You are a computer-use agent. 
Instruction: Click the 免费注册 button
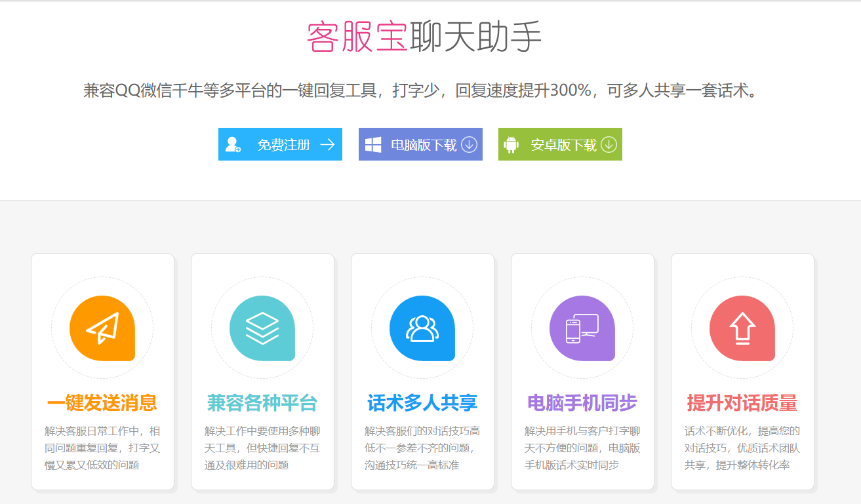pyautogui.click(x=280, y=144)
